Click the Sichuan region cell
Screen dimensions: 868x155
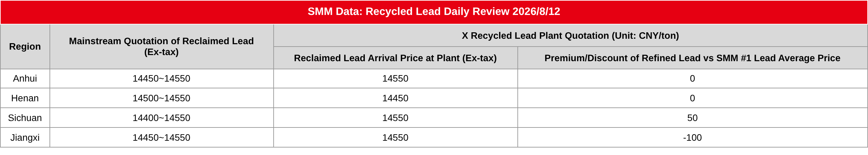[25, 118]
